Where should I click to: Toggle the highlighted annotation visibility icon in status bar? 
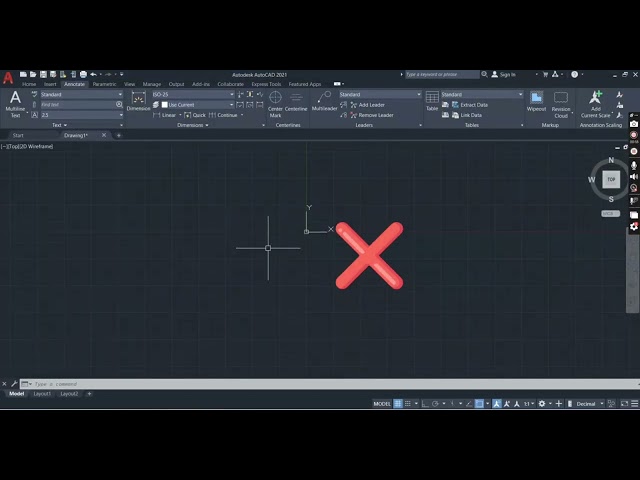[496, 404]
